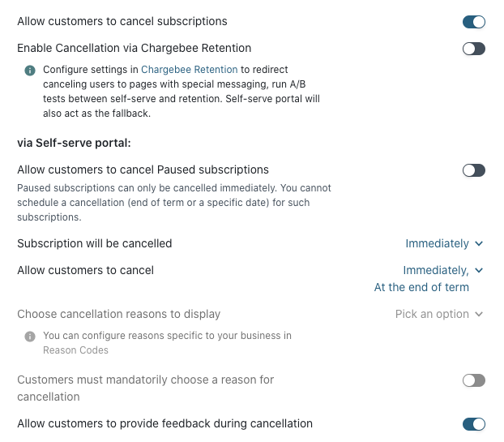504x442 pixels.
Task: Open the 'Subscription will be cancelled' Immediately dropdown
Action: coord(444,243)
